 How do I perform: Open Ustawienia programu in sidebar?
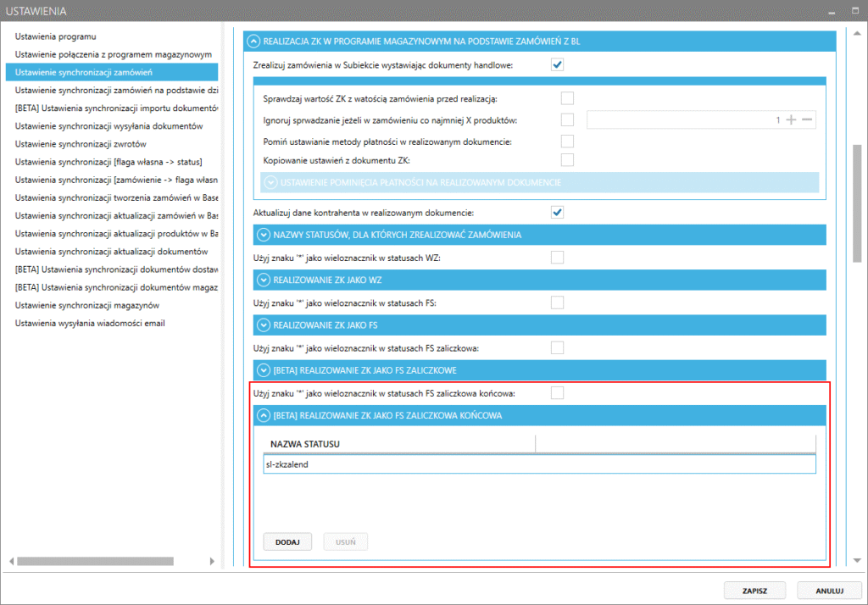(x=56, y=36)
